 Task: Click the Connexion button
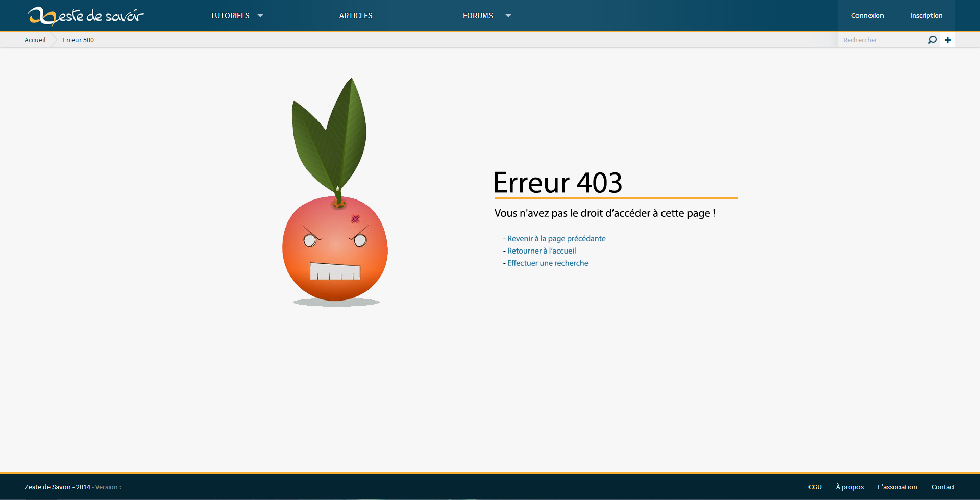(x=867, y=16)
